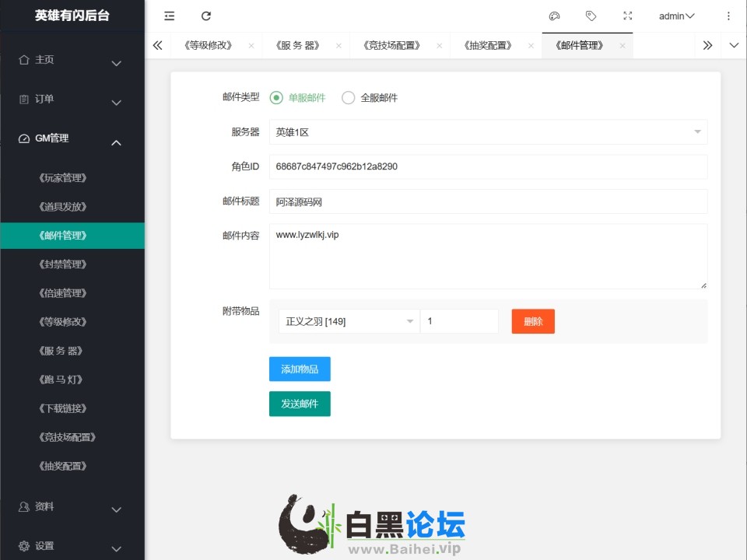Select the 全服邮件 radio option

(370, 98)
